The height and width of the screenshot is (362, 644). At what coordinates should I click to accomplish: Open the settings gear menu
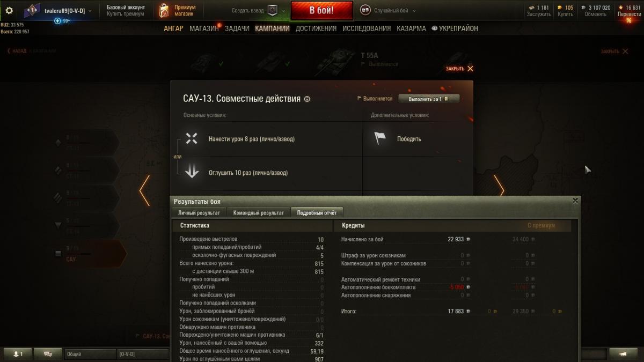9,10
